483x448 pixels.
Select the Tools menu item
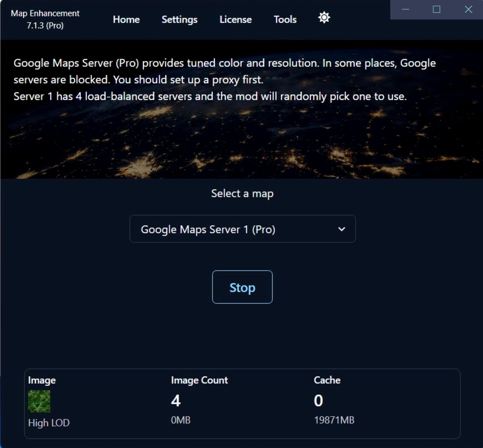[285, 20]
